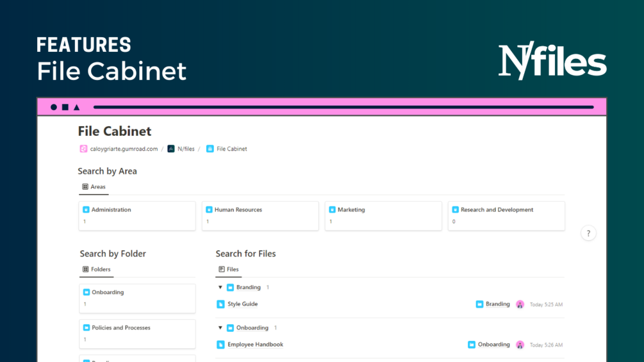Screen dimensions: 644x362
Task: Click the File Cabinet page title
Action: click(115, 131)
